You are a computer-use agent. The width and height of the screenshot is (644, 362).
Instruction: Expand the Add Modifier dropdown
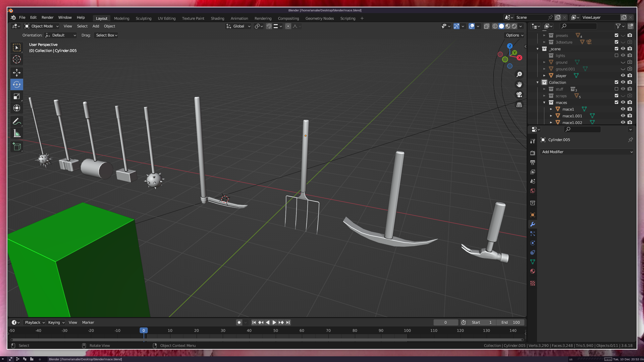587,152
